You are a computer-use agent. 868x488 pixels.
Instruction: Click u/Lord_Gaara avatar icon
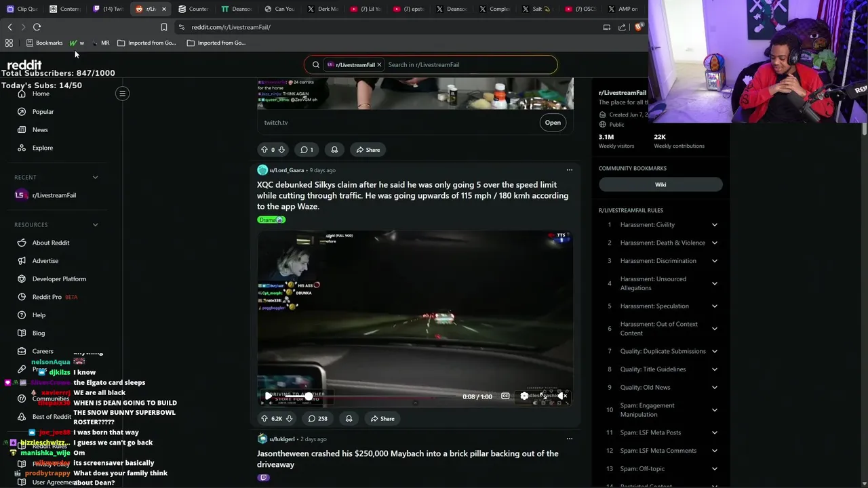262,170
